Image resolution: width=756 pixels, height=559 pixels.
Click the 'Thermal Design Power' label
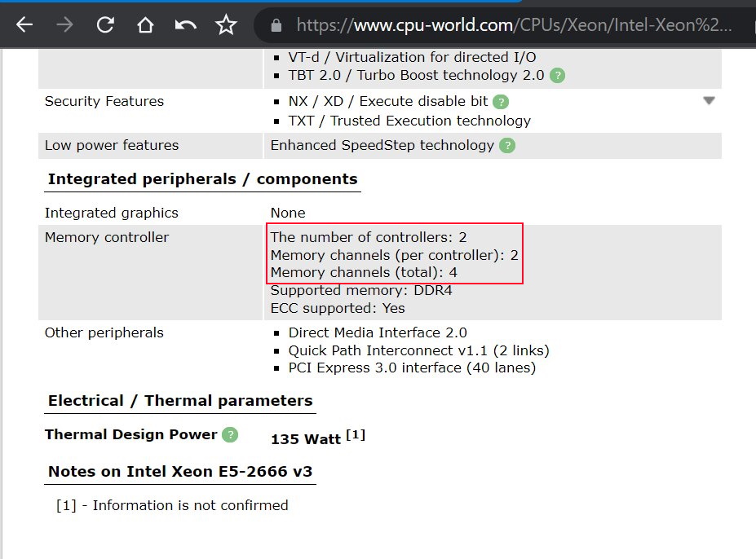coord(130,434)
